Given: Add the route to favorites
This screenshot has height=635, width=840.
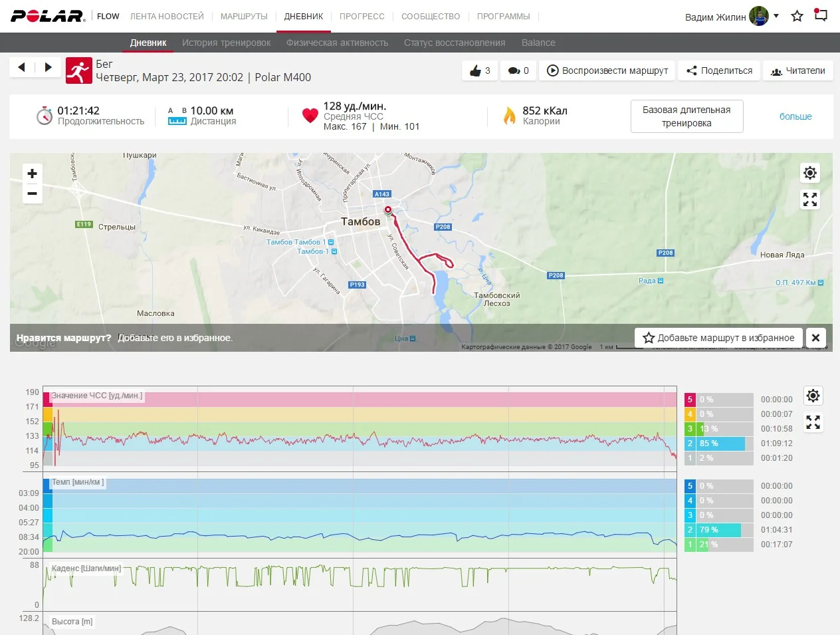Looking at the screenshot, I should click(x=718, y=338).
